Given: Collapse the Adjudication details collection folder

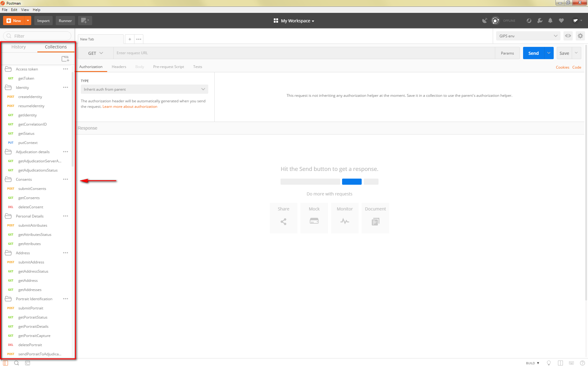Looking at the screenshot, I should 8,152.
